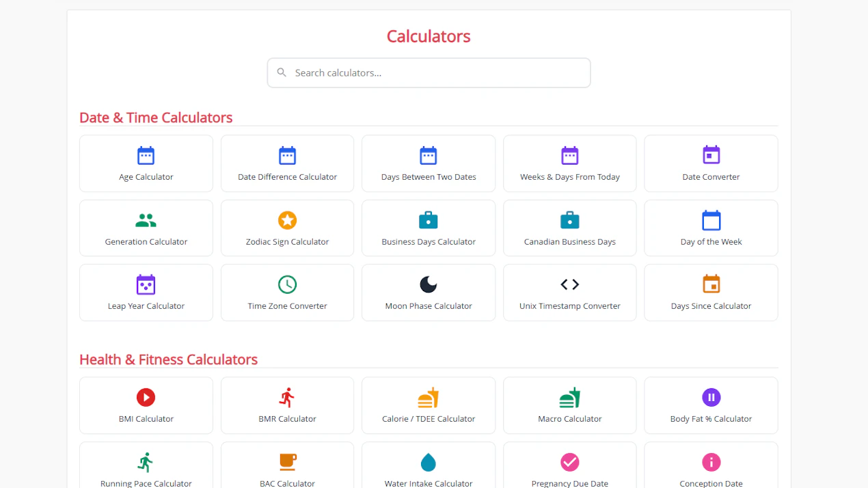Image resolution: width=868 pixels, height=488 pixels.
Task: Focus the Search calculators input field
Action: click(429, 72)
